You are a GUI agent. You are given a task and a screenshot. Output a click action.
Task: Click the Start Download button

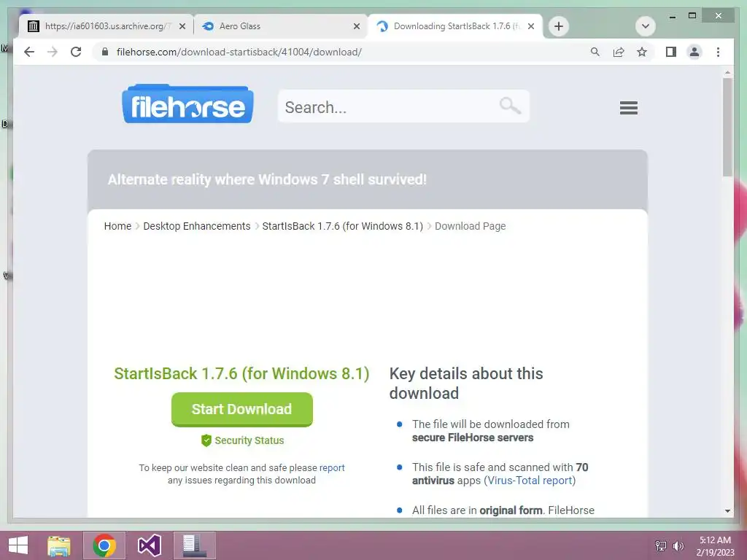(242, 409)
